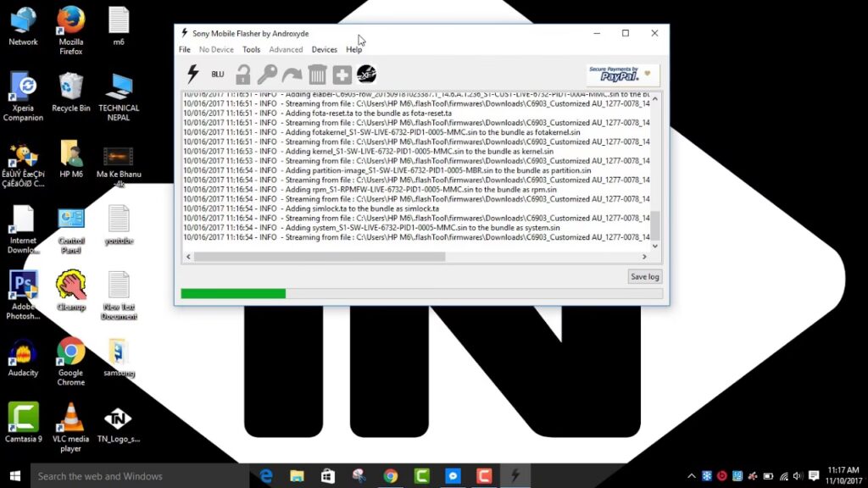Expand hidden system tray icons chevron

point(692,476)
